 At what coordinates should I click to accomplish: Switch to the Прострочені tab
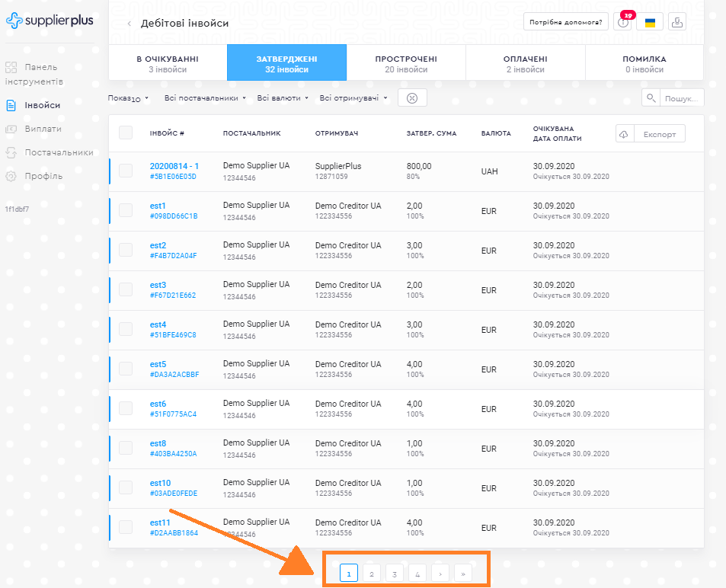tap(405, 63)
